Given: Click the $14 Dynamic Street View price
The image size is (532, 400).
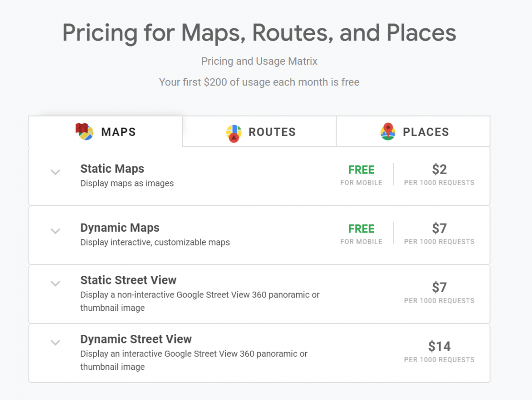Looking at the screenshot, I should coord(439,346).
